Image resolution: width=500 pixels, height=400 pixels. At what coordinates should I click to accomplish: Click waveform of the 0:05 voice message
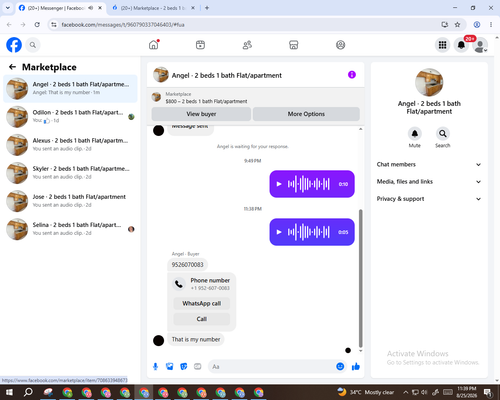coord(309,232)
